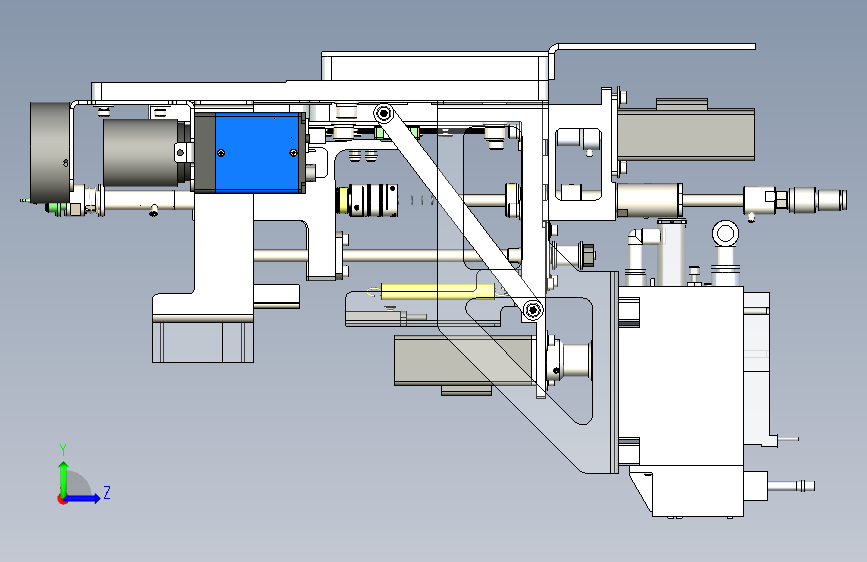Select the long top plate extending to the right
This screenshot has width=867, height=562.
click(652, 47)
